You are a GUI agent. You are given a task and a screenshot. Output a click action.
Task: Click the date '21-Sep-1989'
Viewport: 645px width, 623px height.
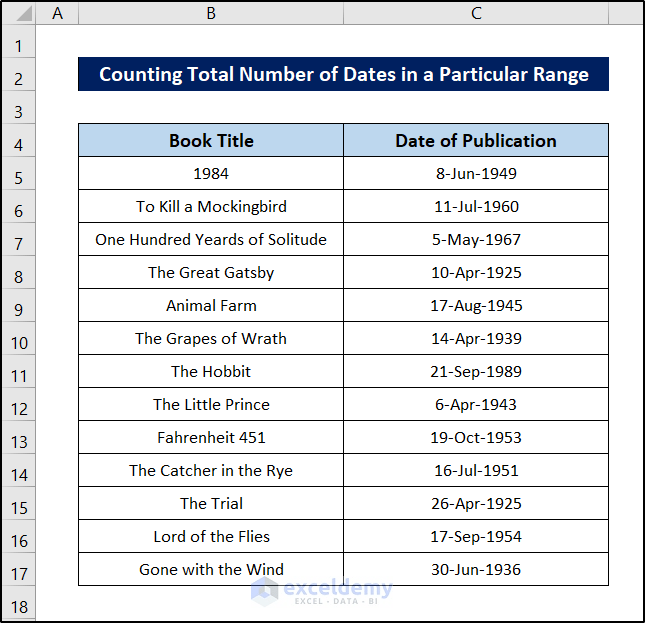(x=476, y=371)
